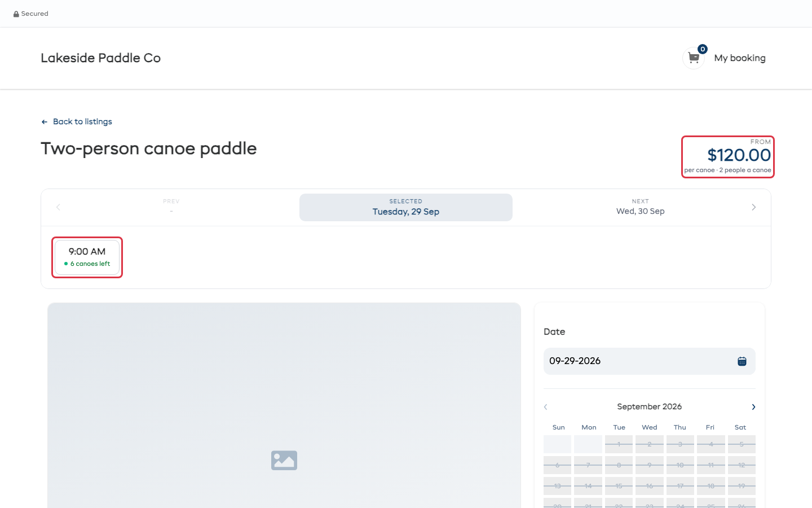Click the back arrow beside Back to listings

[45, 122]
